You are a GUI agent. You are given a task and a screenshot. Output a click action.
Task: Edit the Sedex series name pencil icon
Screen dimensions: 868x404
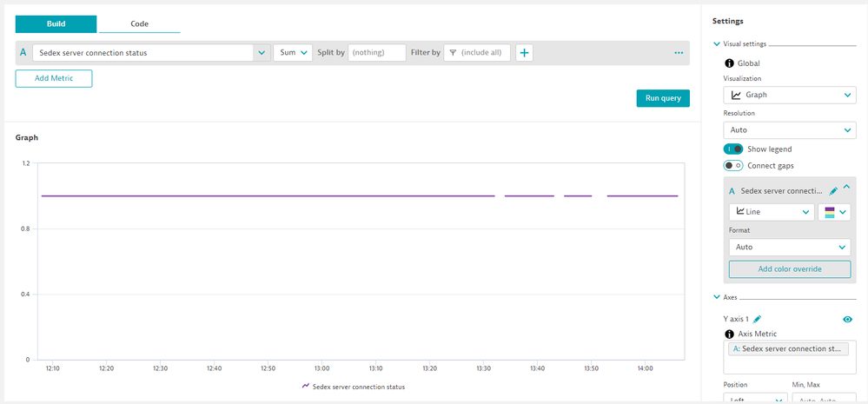pos(833,190)
